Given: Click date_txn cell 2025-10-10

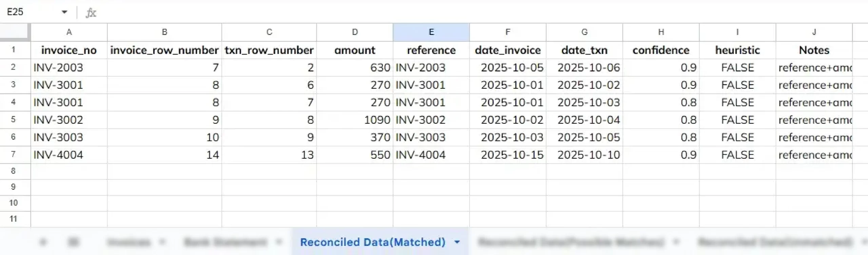Looking at the screenshot, I should click(585, 155).
